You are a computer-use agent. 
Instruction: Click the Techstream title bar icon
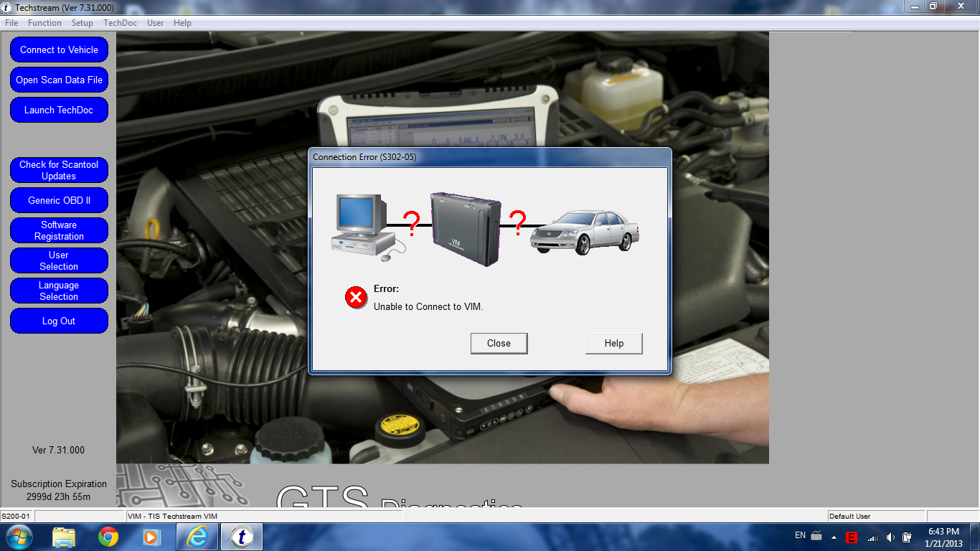pos(7,7)
